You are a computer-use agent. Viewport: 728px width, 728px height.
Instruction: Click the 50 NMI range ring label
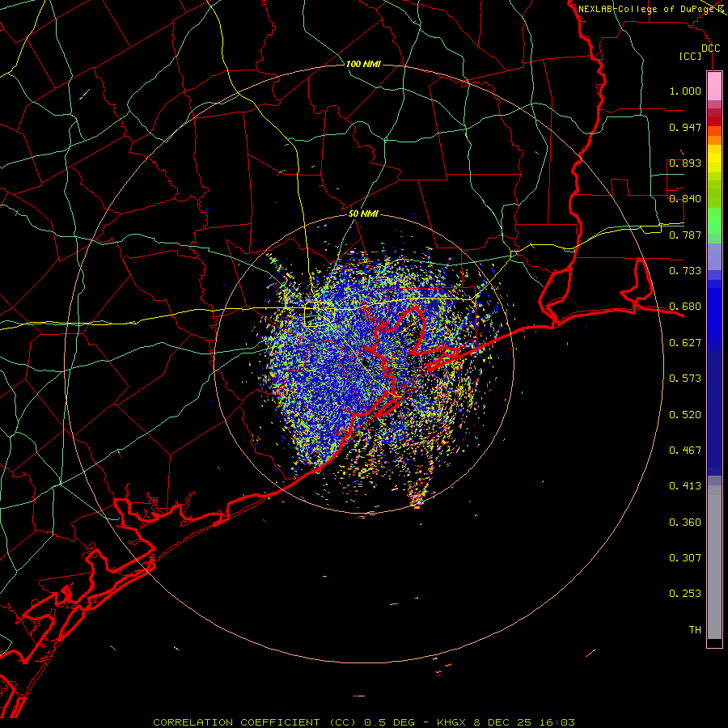pos(363,214)
